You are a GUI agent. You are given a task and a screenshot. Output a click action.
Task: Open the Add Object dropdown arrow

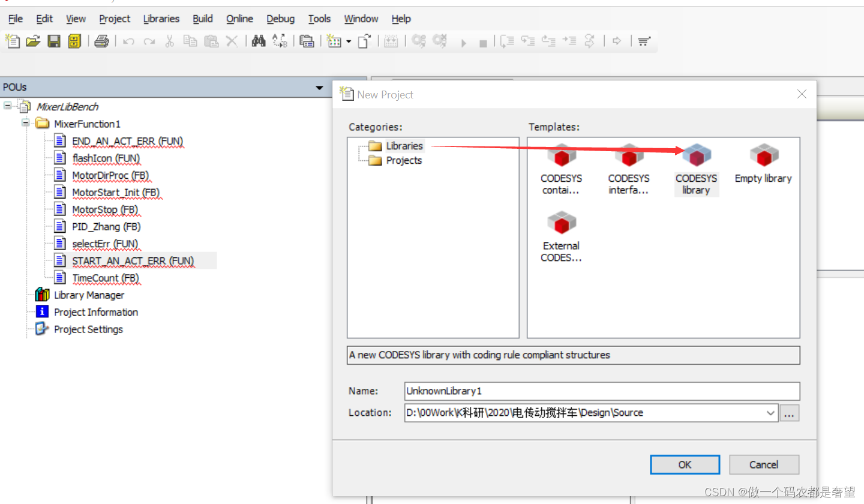(x=348, y=42)
